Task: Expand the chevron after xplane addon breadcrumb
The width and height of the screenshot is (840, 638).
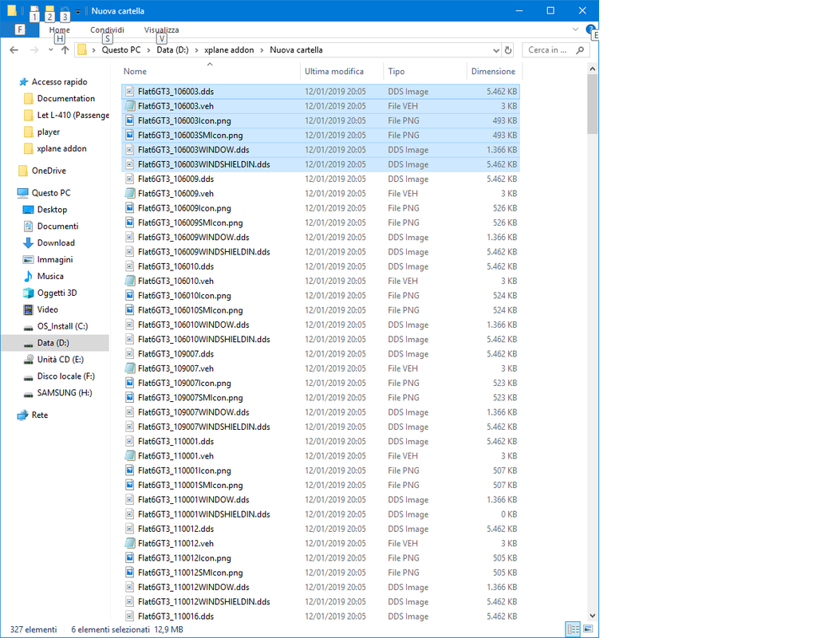Action: click(x=262, y=49)
